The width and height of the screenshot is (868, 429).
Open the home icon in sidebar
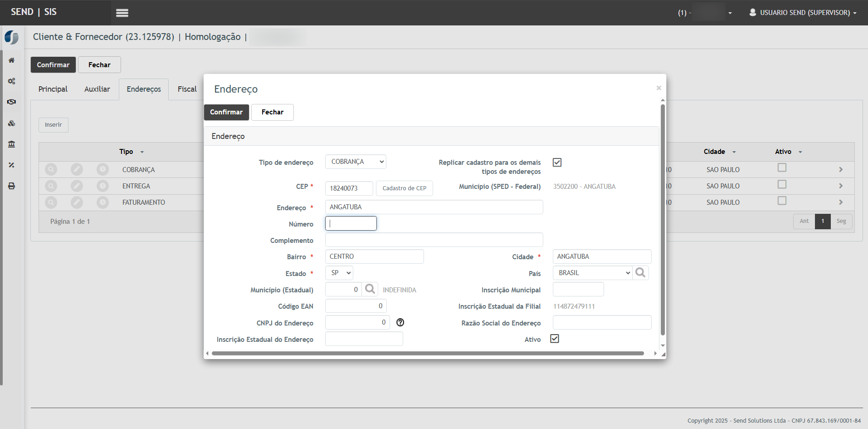(x=12, y=60)
